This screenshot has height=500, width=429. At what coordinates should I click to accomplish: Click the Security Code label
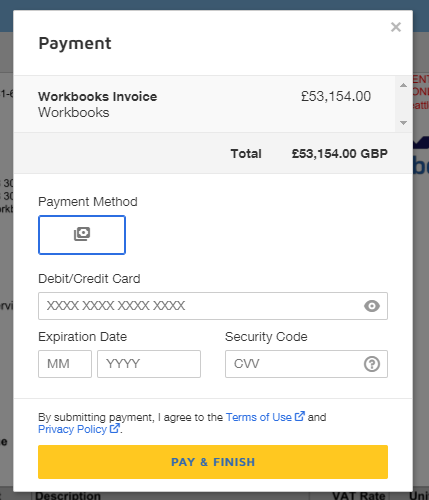point(266,337)
